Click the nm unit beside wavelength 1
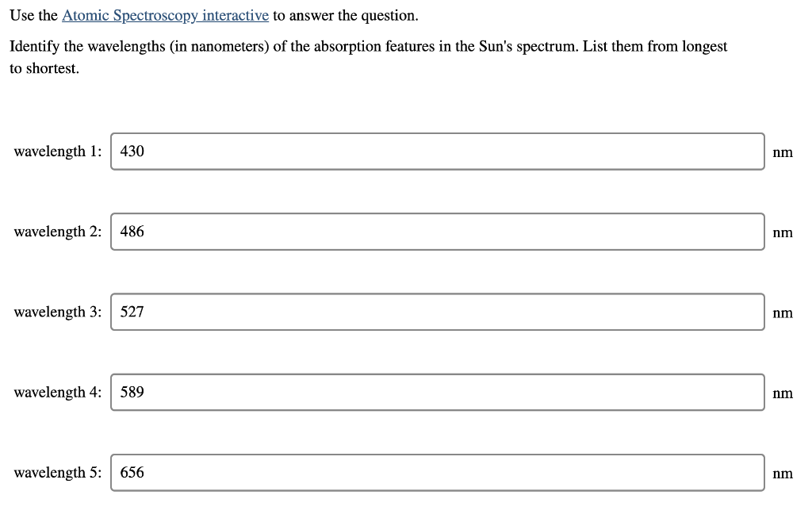This screenshot has height=518, width=812. tap(783, 152)
